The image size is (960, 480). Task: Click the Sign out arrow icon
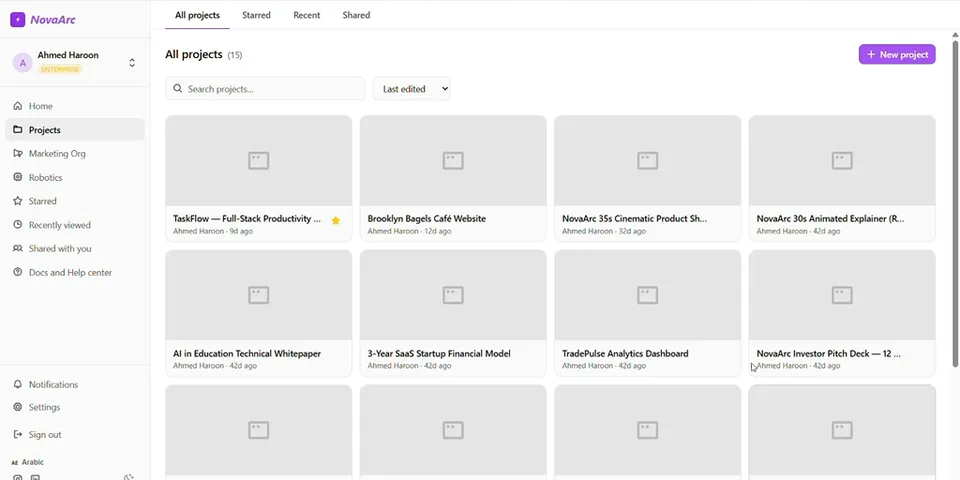[18, 435]
